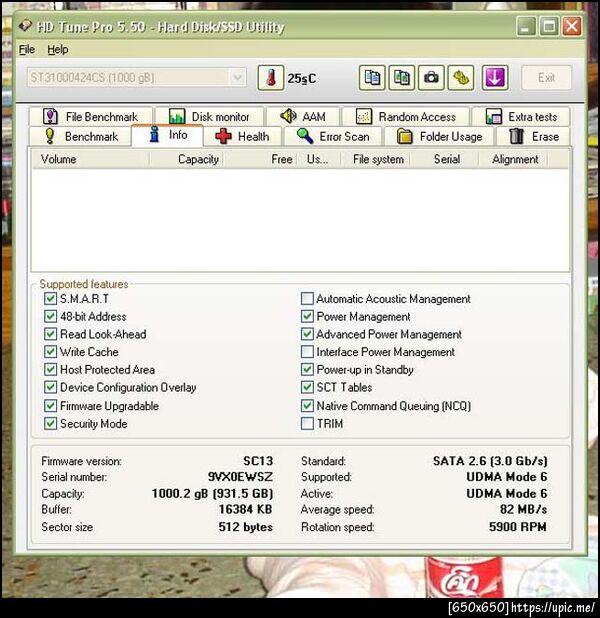Toggle the Automatic Acoustic Management checkbox
Viewport: 600px width, 618px height.
coord(307,298)
